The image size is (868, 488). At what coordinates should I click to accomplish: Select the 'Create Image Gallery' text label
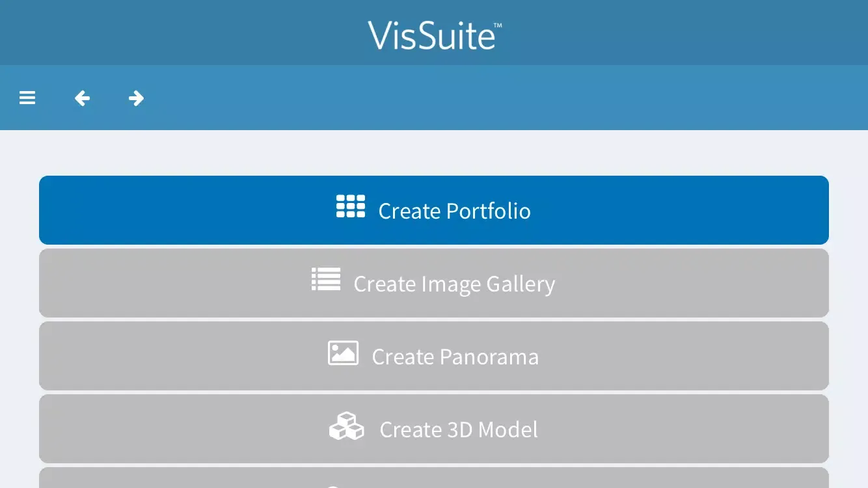pyautogui.click(x=454, y=284)
